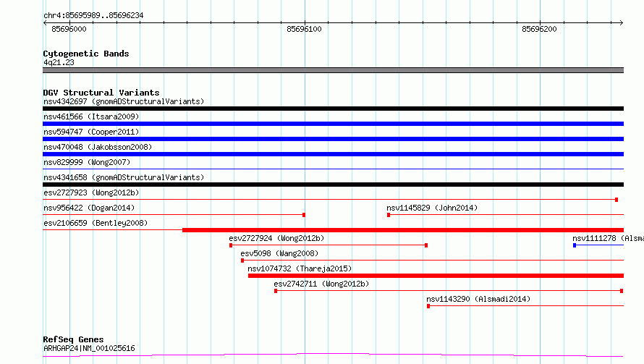This screenshot has width=644, height=364.
Task: Click the Cytogenetic Bands track heading
Action: click(86, 54)
